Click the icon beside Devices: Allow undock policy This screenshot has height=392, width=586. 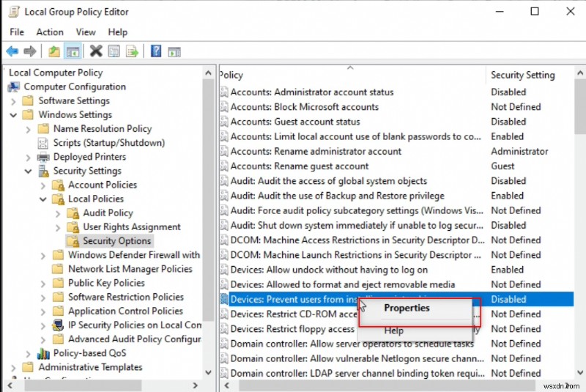(224, 270)
